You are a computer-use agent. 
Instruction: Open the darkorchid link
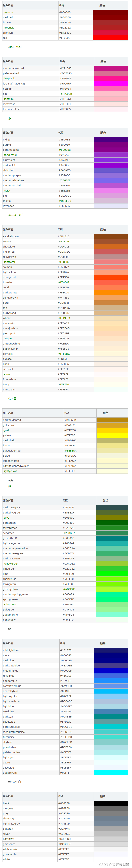10,155
